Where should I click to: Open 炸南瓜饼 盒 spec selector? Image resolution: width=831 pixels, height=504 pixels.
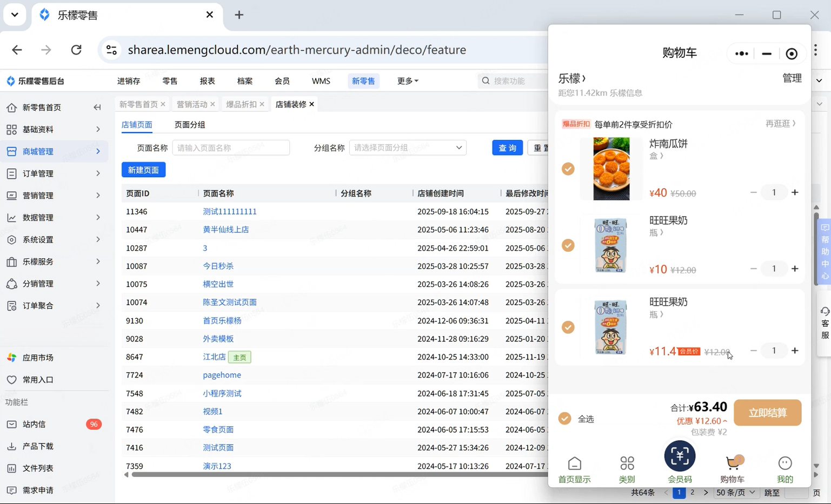tap(656, 156)
